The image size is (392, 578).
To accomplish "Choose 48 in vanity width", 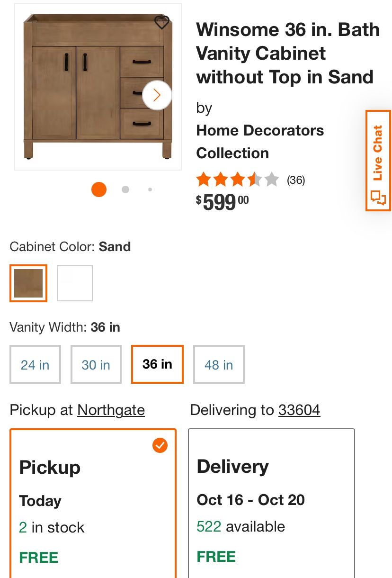I will (x=219, y=364).
